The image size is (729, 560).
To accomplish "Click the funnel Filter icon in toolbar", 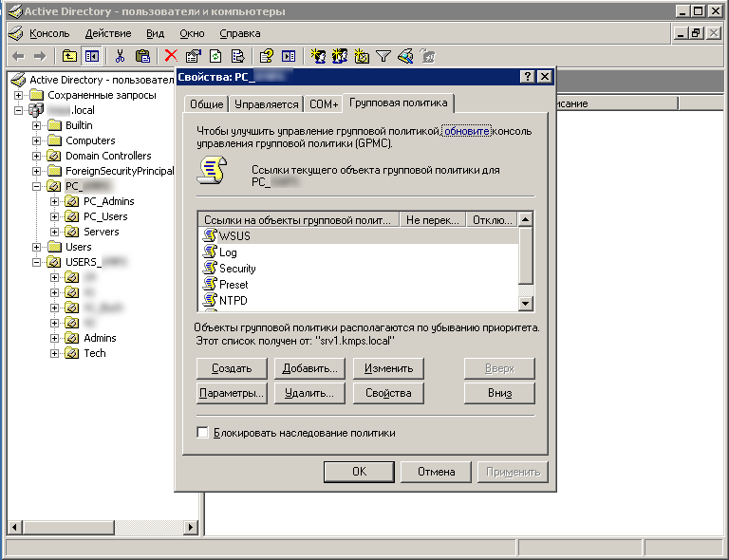I will coord(383,56).
